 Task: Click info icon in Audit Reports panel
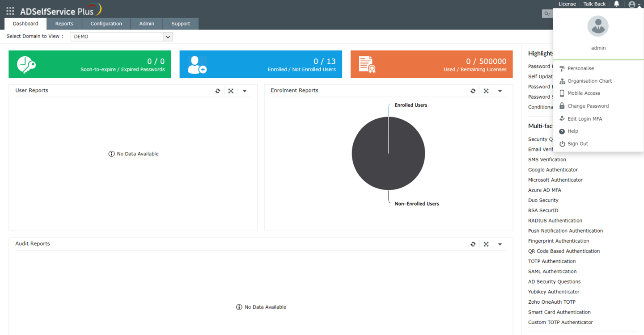tap(239, 307)
